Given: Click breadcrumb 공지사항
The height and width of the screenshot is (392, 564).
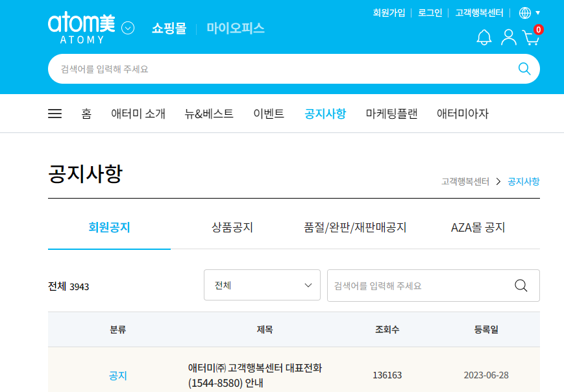Looking at the screenshot, I should pyautogui.click(x=524, y=181).
